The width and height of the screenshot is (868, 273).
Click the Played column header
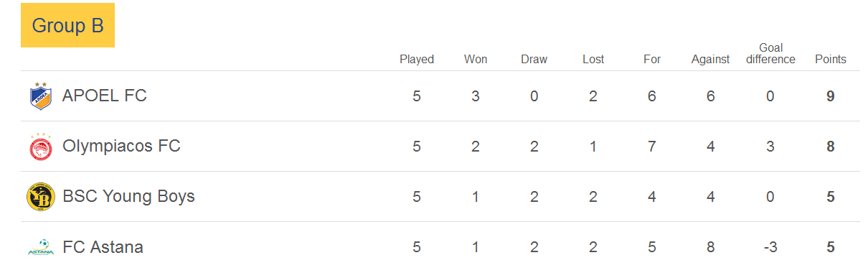click(x=417, y=59)
